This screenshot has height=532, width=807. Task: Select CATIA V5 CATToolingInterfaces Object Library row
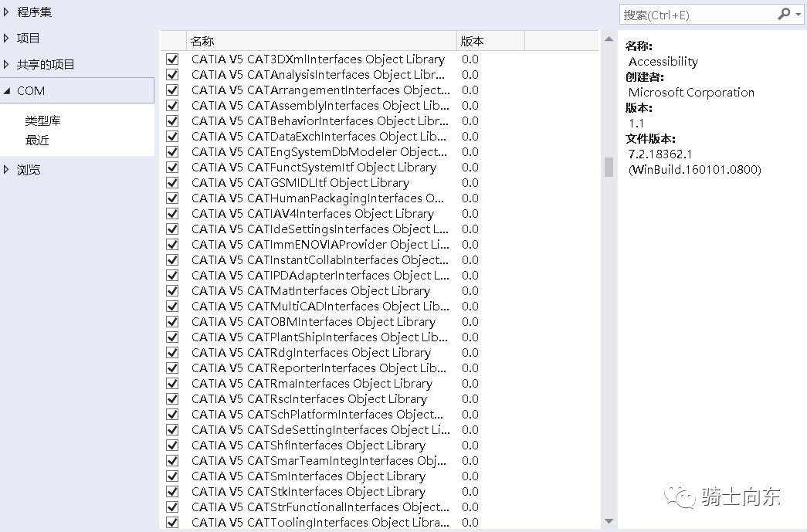pyautogui.click(x=379, y=522)
